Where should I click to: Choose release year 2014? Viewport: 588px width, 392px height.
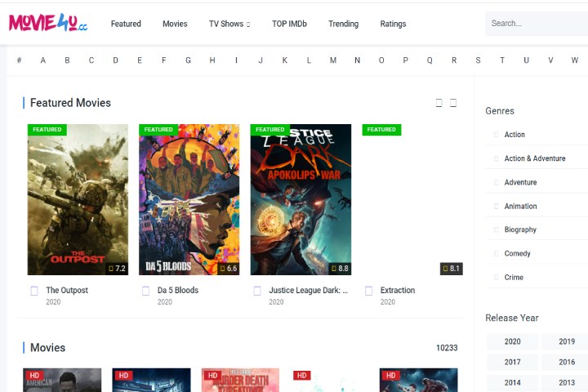tap(512, 383)
